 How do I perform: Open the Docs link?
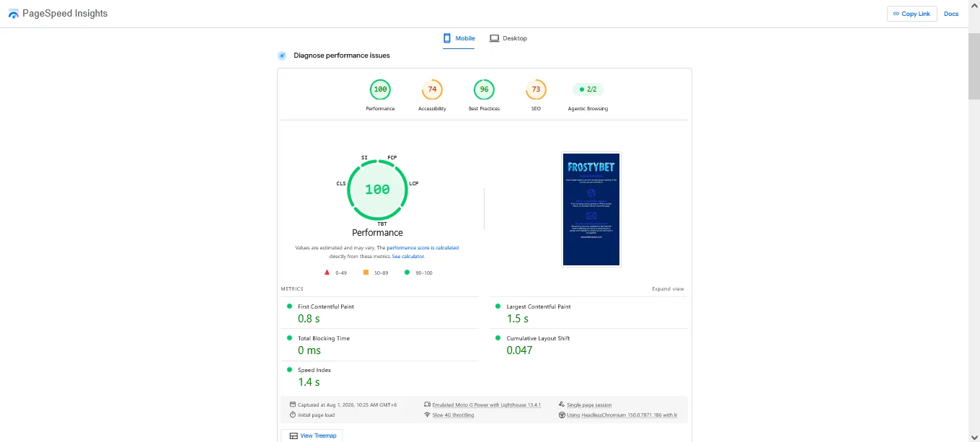tap(951, 14)
